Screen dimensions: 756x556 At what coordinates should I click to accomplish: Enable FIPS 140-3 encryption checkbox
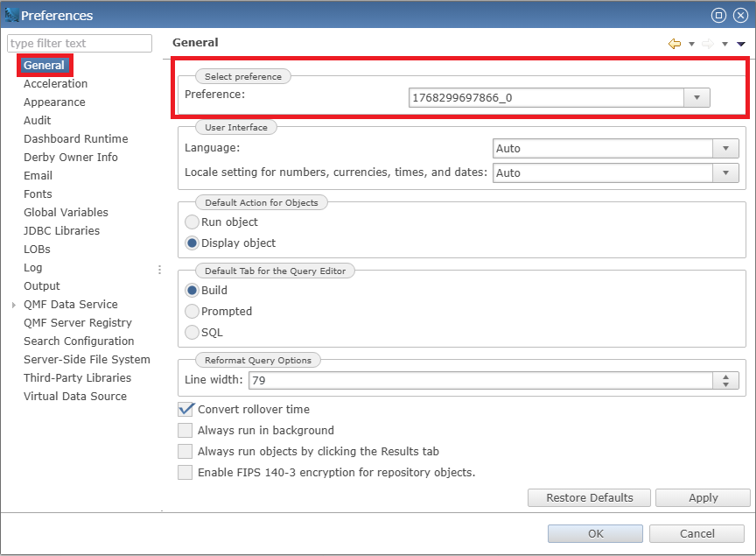[x=185, y=473]
